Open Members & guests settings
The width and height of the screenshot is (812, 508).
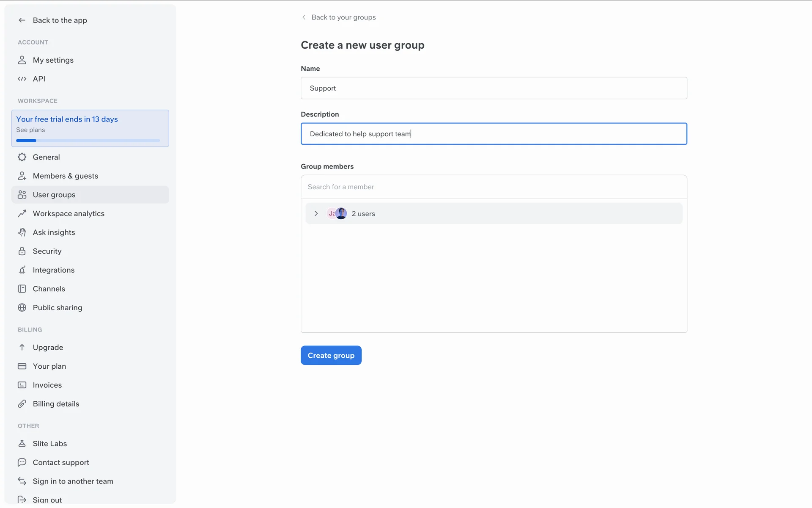click(x=65, y=176)
